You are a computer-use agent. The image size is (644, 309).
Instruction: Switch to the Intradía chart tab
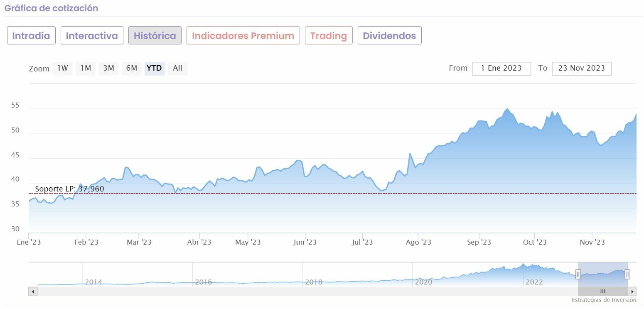pos(31,36)
